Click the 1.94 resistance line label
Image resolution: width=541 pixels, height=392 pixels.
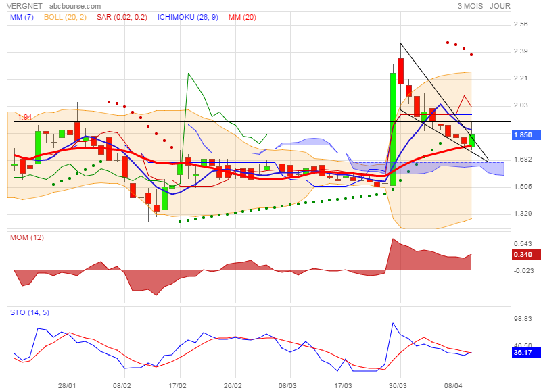point(24,117)
